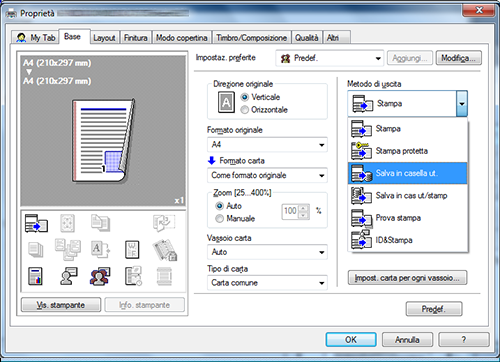Image resolution: width=500 pixels, height=362 pixels.
Task: Click the zoom percentage field showing 100
Action: [290, 211]
